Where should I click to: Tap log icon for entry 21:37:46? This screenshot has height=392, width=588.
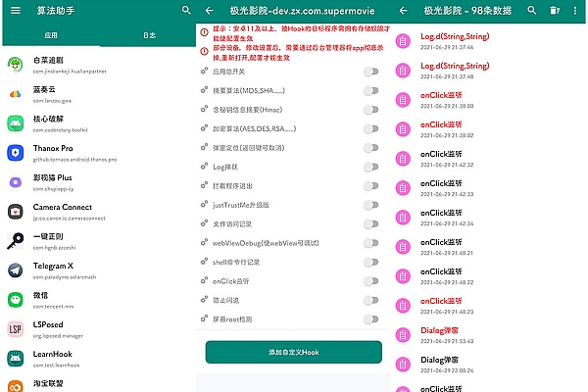click(x=403, y=41)
